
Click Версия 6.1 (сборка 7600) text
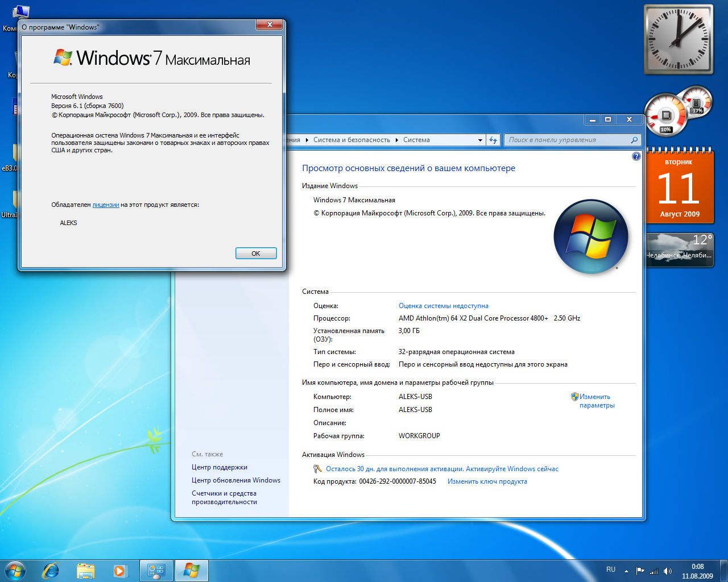[88, 106]
